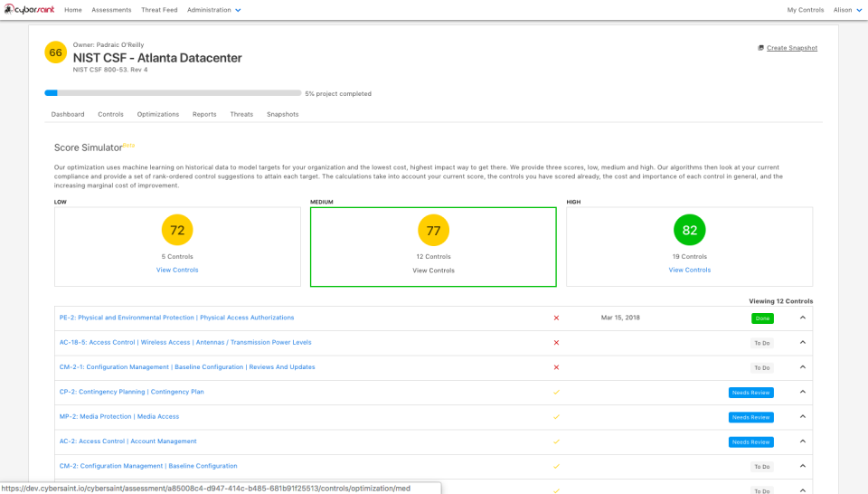Click the 77 medium score circle
This screenshot has width=868, height=494.
coord(433,231)
